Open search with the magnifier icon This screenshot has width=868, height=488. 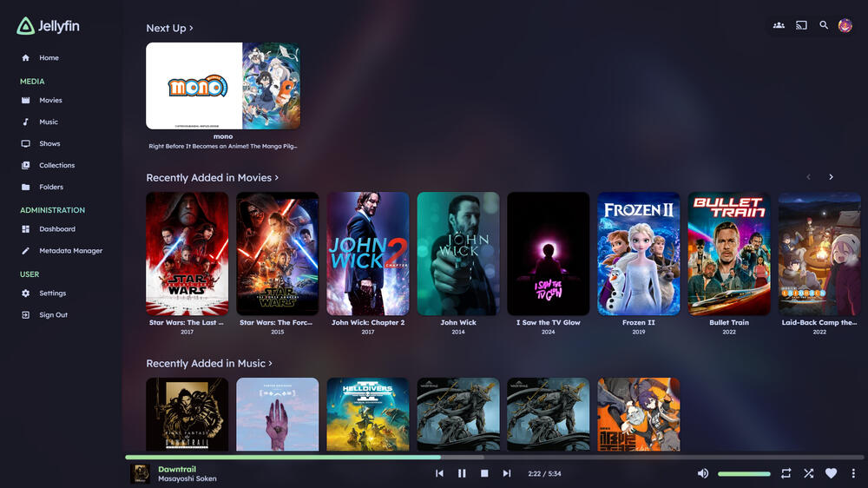pos(824,25)
